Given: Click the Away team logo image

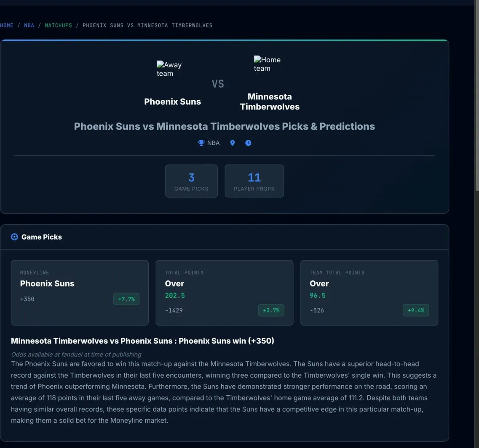Looking at the screenshot, I should click(x=169, y=69).
